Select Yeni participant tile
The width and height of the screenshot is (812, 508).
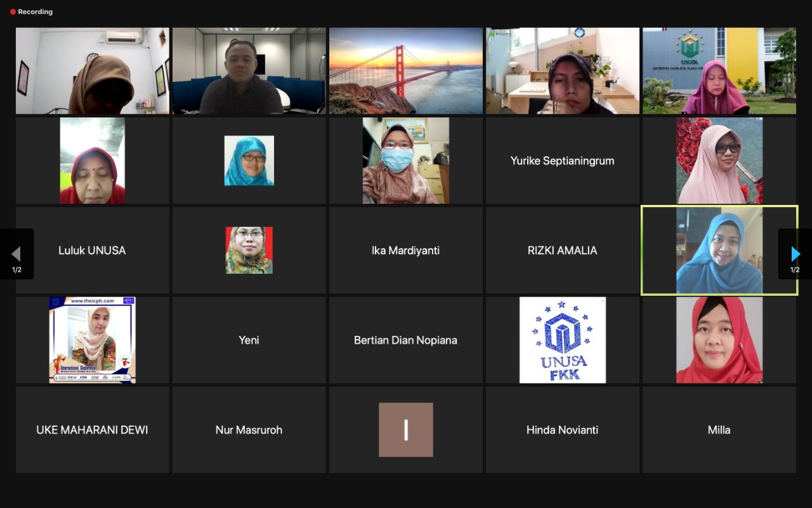pyautogui.click(x=249, y=340)
